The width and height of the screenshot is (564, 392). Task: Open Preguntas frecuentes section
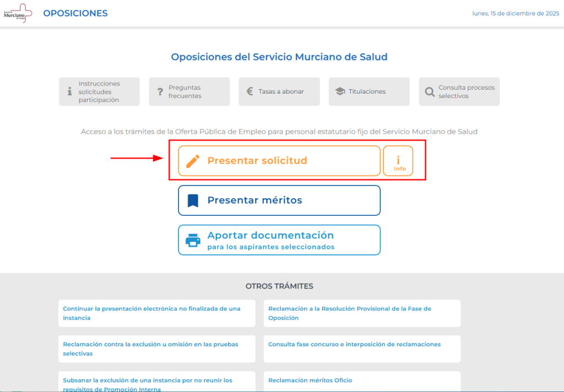[x=189, y=92]
